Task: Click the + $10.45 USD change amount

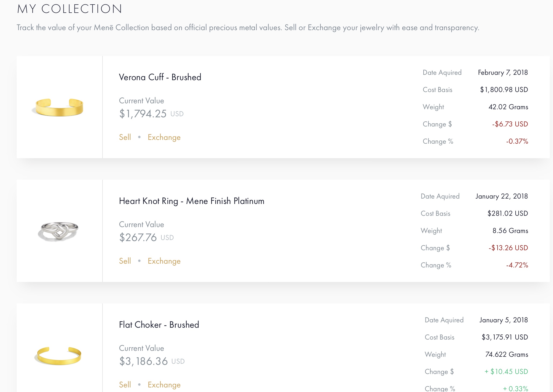Action: click(x=506, y=372)
